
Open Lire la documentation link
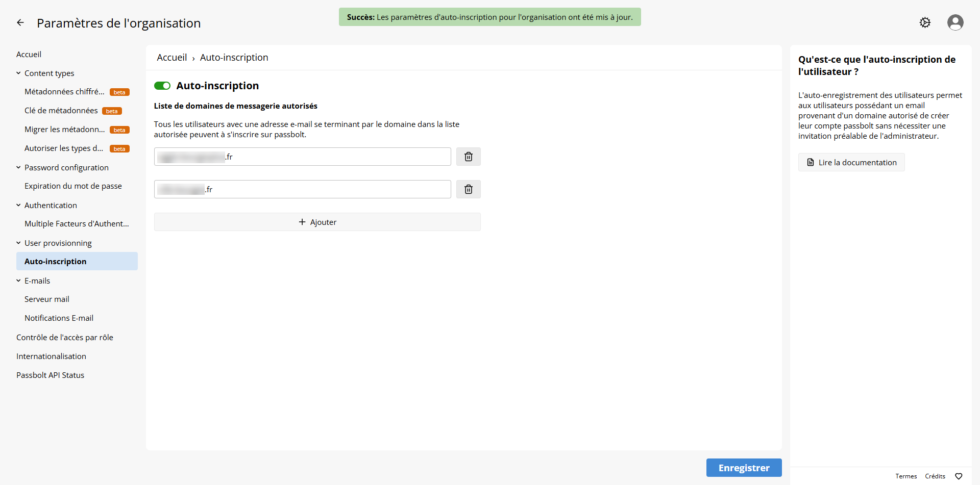pyautogui.click(x=851, y=162)
